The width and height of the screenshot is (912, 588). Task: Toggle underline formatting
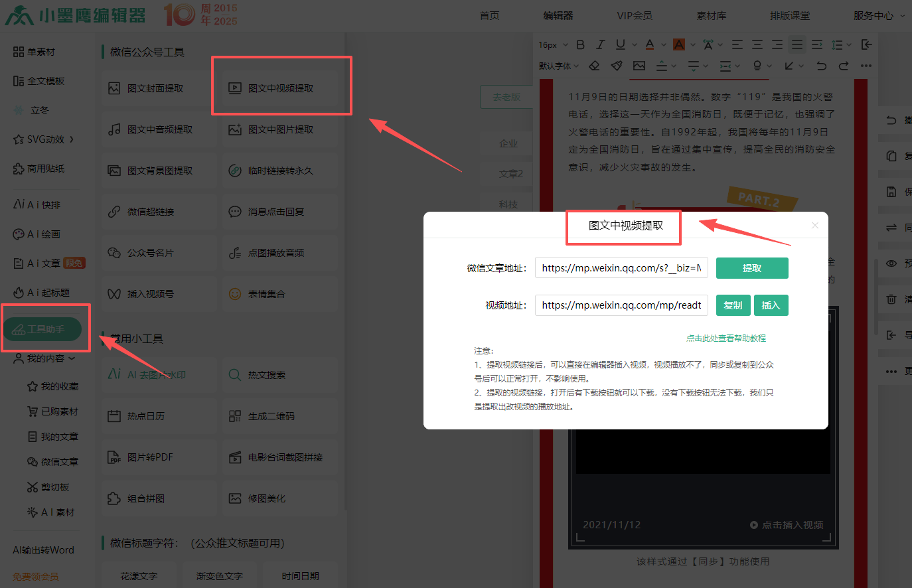point(620,44)
